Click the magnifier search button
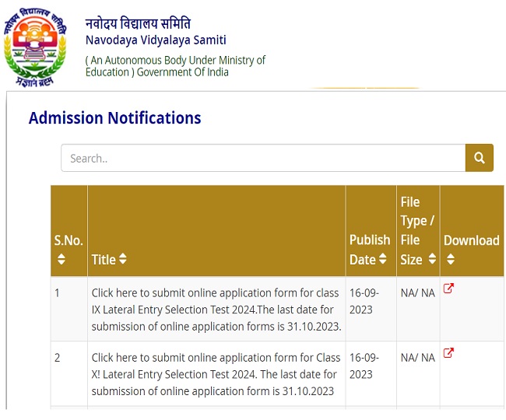The width and height of the screenshot is (506, 420). [x=480, y=158]
